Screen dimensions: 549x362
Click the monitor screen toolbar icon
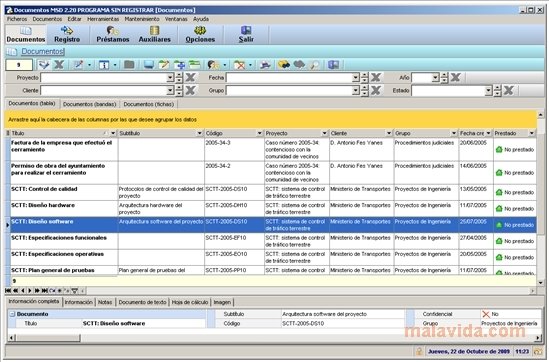[149, 65]
